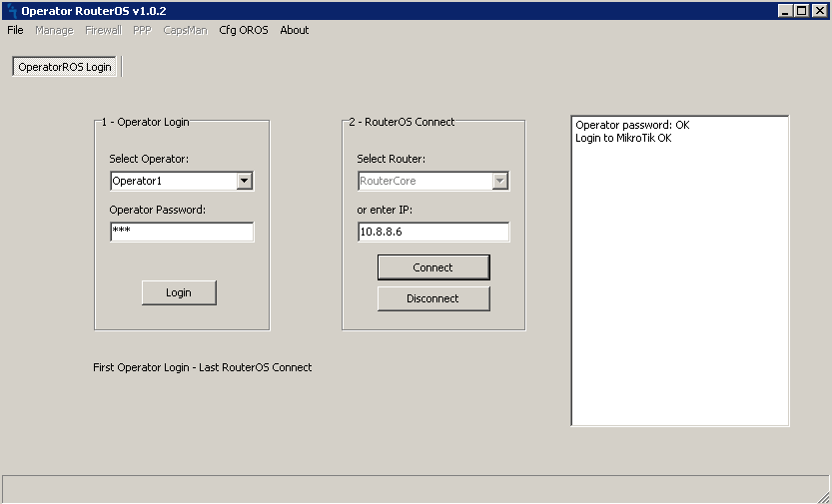The height and width of the screenshot is (504, 832).
Task: Click the 'Operator RouterOS v1.0.2' window title
Action: tap(94, 11)
